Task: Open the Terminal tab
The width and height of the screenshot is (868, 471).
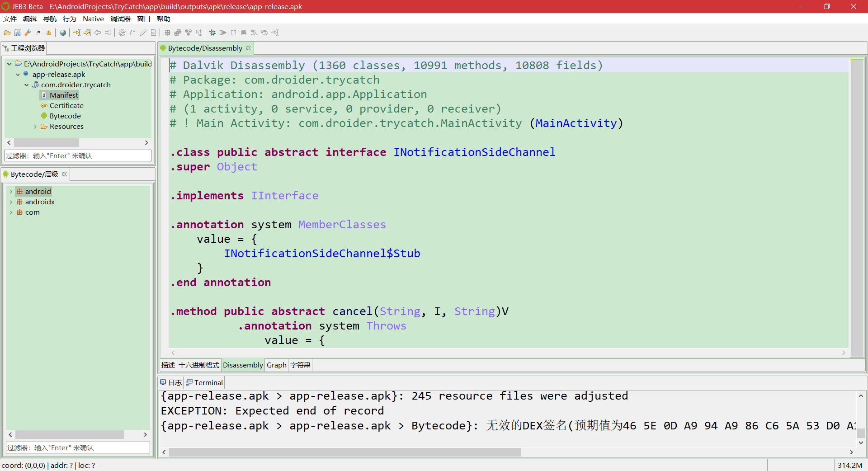Action: [207, 382]
